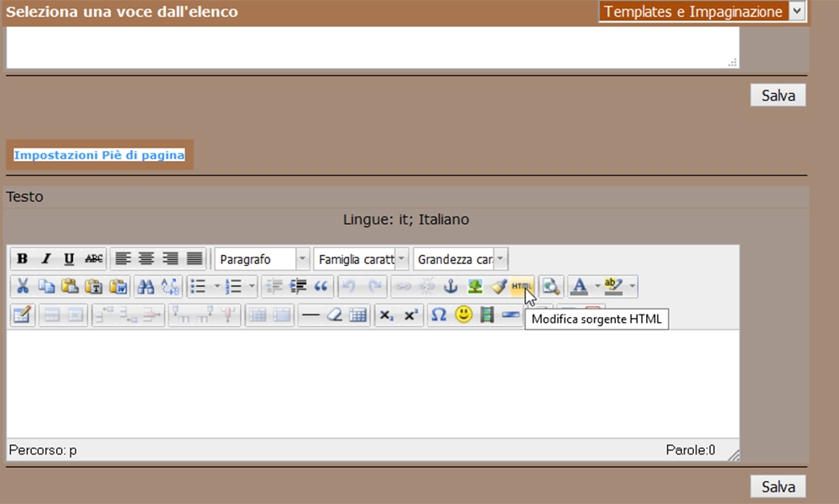Open Find with binoculars icon
Screen dimensions: 839x504
pyautogui.click(x=145, y=286)
